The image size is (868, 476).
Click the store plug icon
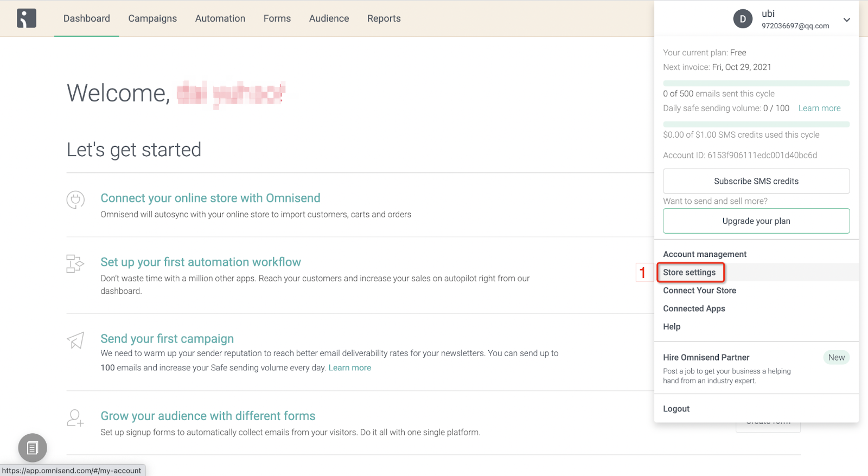tap(75, 200)
